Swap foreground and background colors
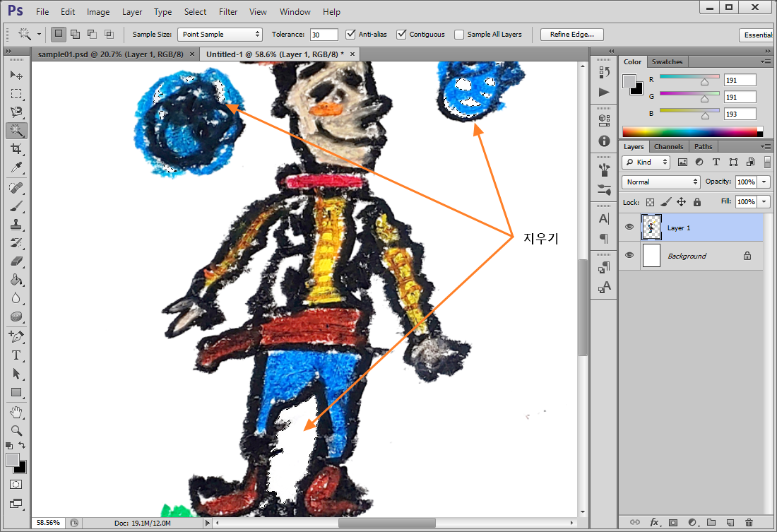 coord(22,445)
